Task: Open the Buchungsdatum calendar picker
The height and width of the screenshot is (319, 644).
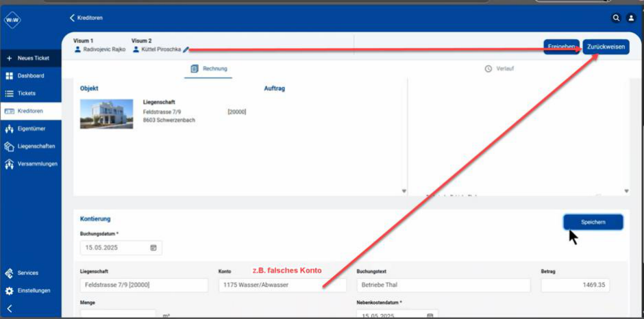Action: [x=153, y=248]
